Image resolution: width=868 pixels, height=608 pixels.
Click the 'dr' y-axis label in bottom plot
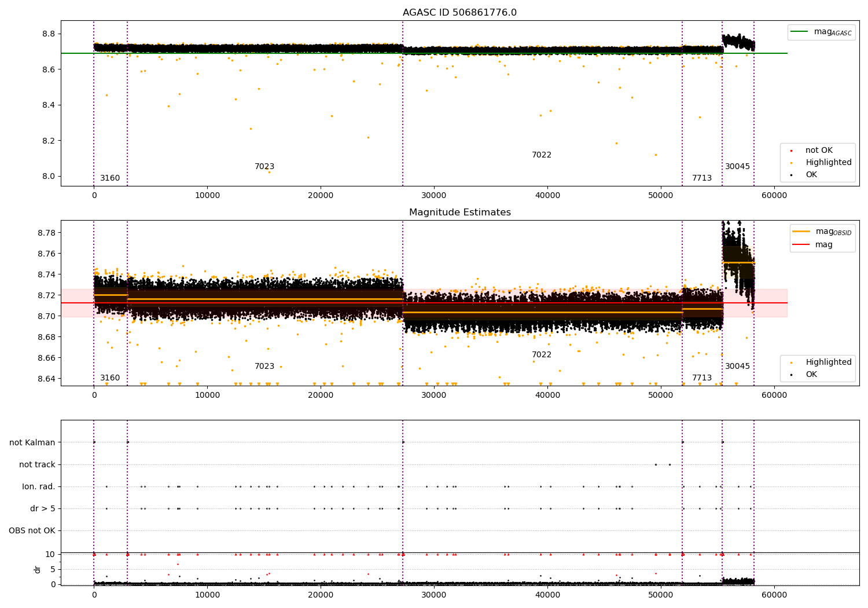click(38, 569)
